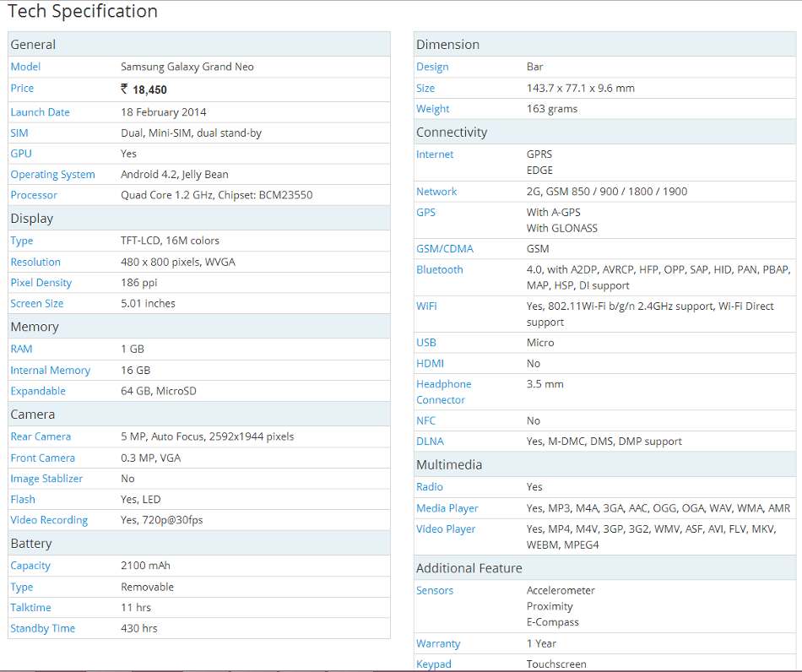The image size is (802, 672).
Task: Open the battery Capacity link
Action: (30, 566)
